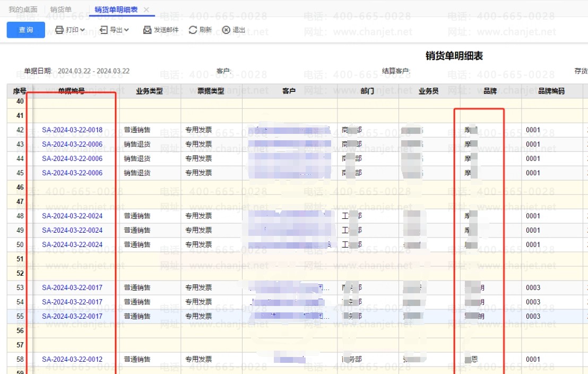Image resolution: width=588 pixels, height=374 pixels.
Task: Close the 销货单明细表 tab
Action: [x=146, y=10]
